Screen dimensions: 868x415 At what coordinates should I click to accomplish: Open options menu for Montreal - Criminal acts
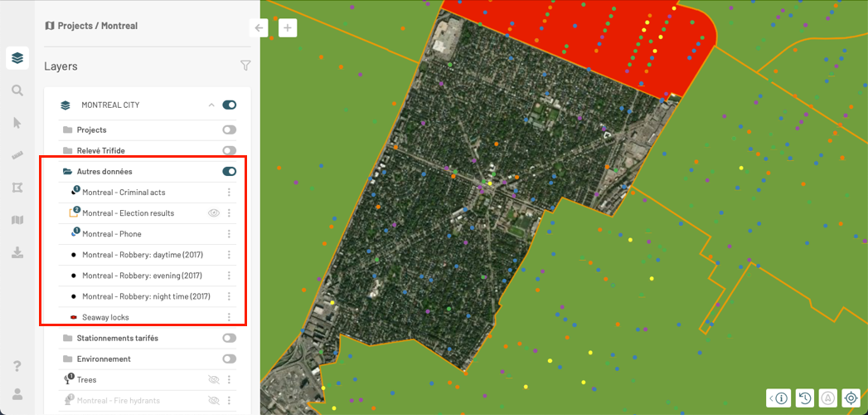pyautogui.click(x=229, y=193)
